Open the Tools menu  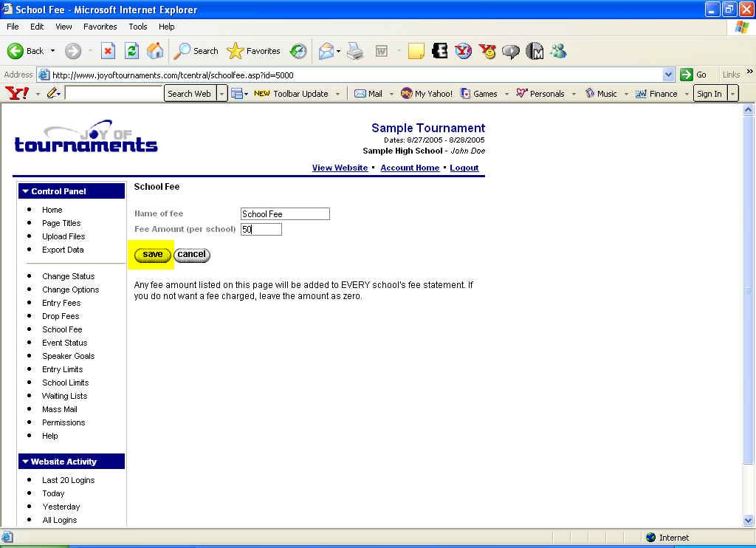click(138, 27)
